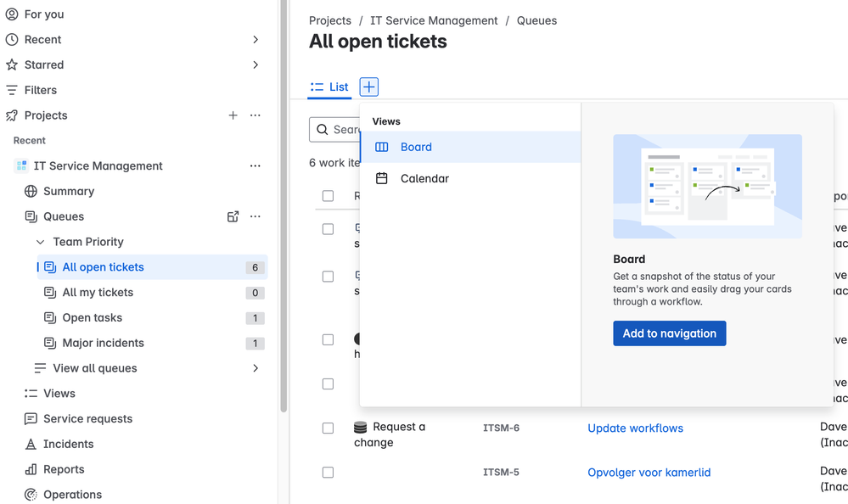This screenshot has width=848, height=504.
Task: Expand the Recent section chevron
Action: click(256, 39)
